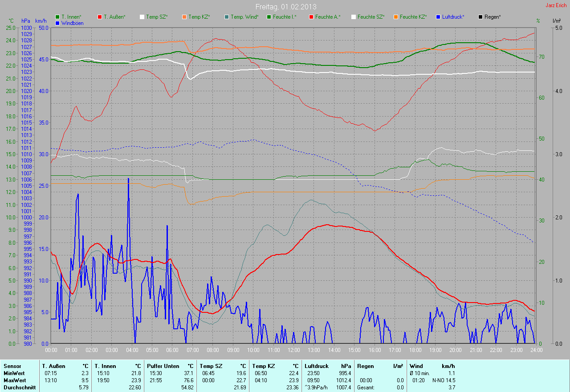Screen dimensions: 570x392
Task: Click the Durchschnitt row label
Action: [x=19, y=388]
